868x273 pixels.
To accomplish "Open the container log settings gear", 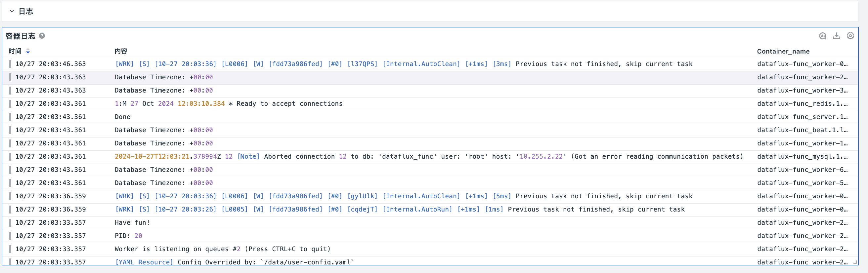I will [x=850, y=36].
